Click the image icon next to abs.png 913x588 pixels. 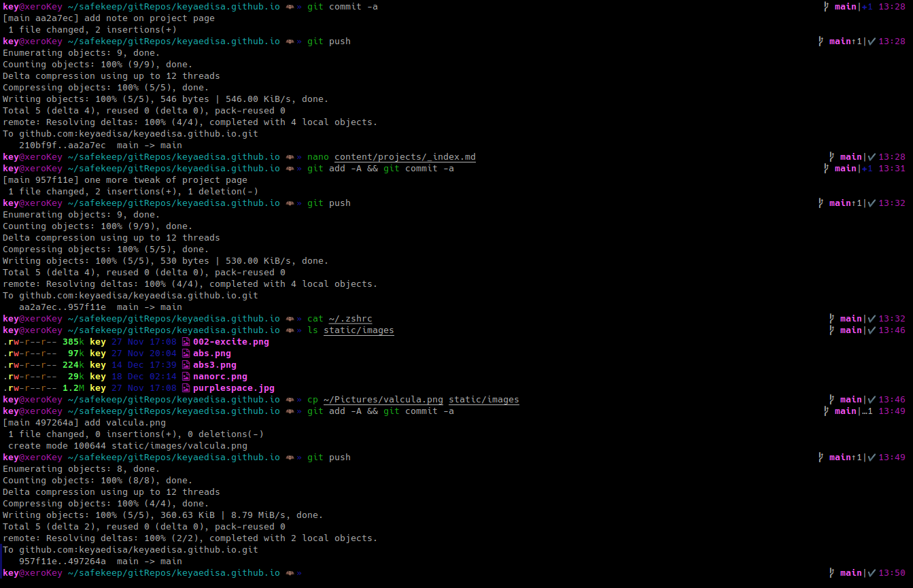click(x=186, y=353)
